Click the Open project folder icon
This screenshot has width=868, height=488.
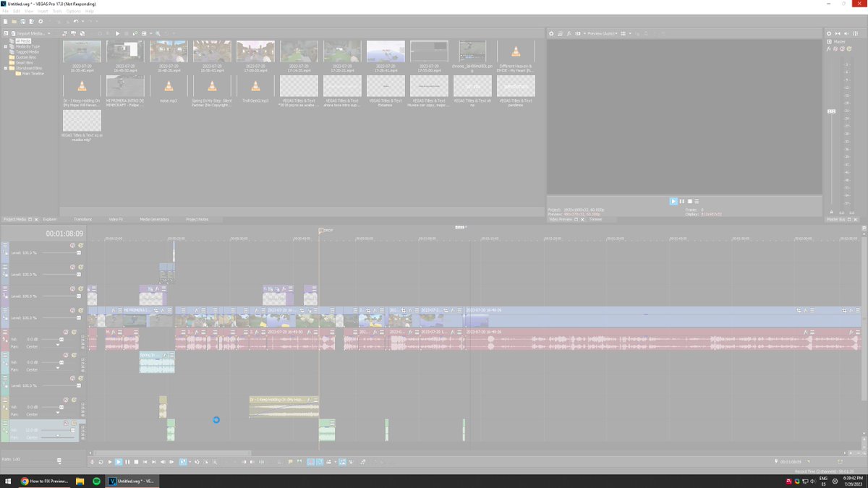(x=14, y=22)
